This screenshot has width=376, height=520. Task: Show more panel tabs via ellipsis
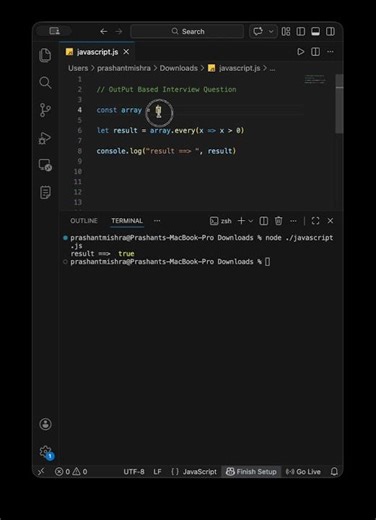[157, 221]
